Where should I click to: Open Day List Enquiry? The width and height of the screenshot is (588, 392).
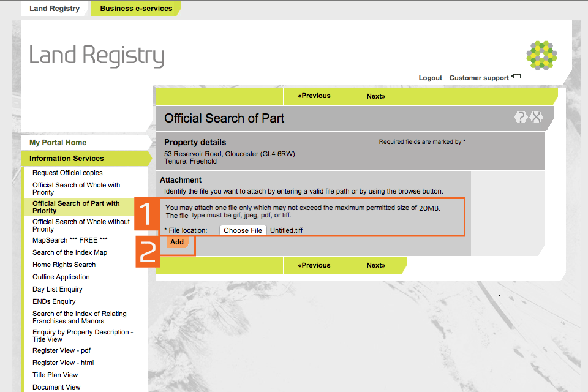58,289
